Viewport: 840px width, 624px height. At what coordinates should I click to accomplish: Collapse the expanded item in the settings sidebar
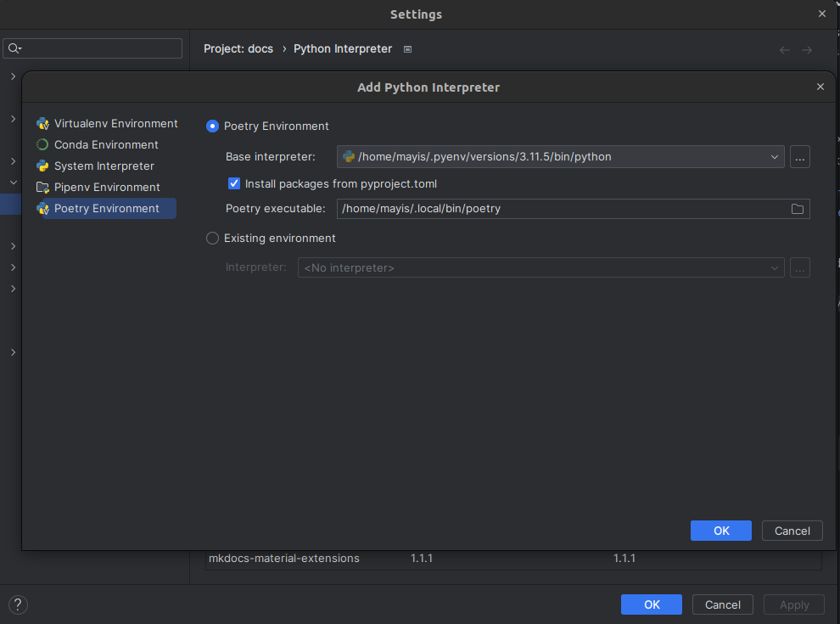pos(13,182)
